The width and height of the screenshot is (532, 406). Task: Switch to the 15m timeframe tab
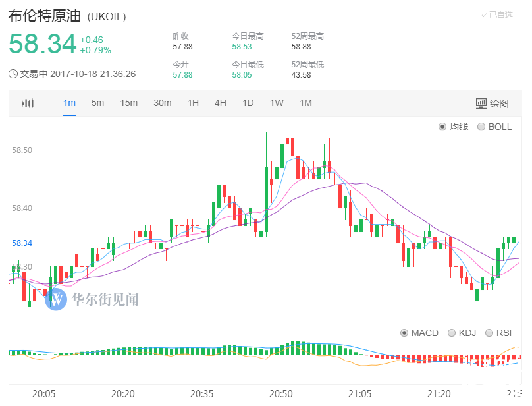pos(128,103)
